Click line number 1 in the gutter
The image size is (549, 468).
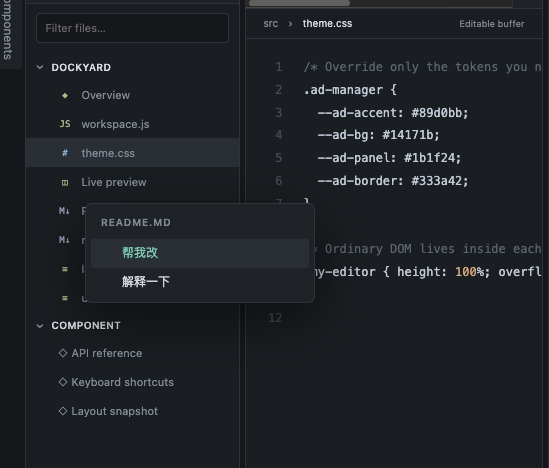[x=279, y=67]
